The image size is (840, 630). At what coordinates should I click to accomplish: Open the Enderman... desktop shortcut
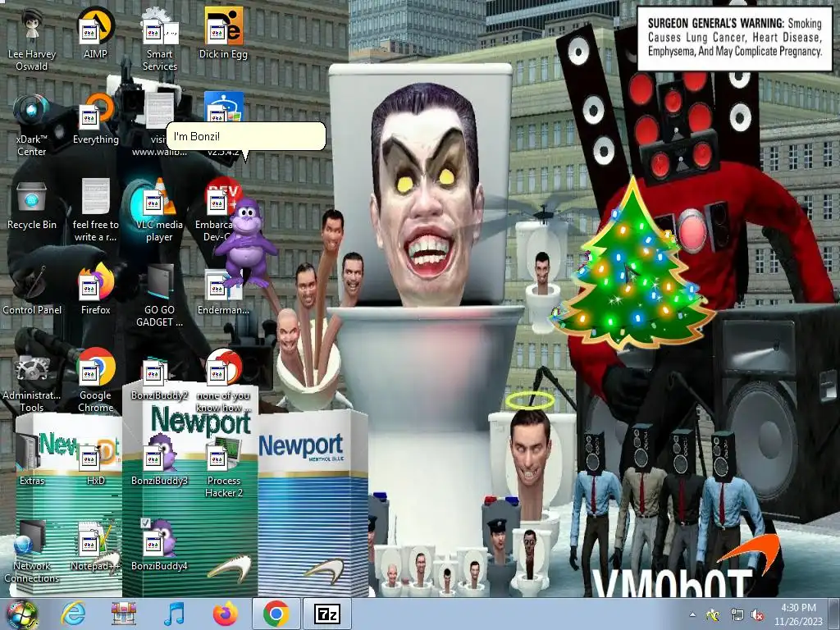click(223, 290)
